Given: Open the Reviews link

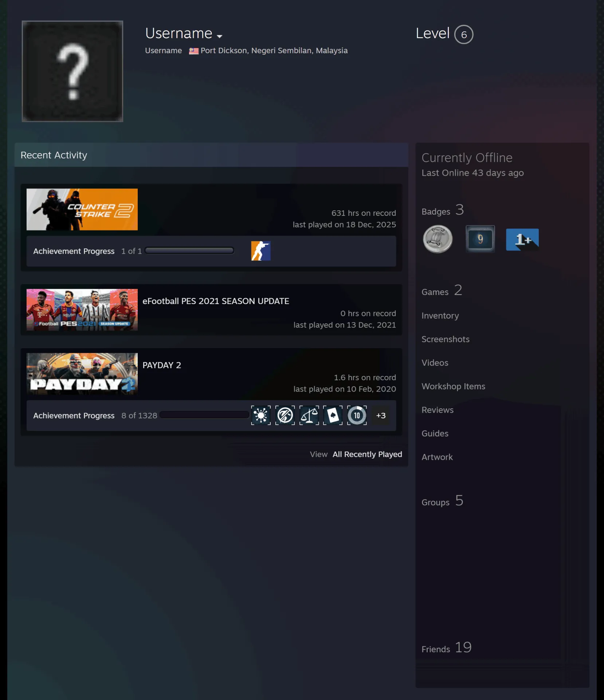Looking at the screenshot, I should click(438, 410).
